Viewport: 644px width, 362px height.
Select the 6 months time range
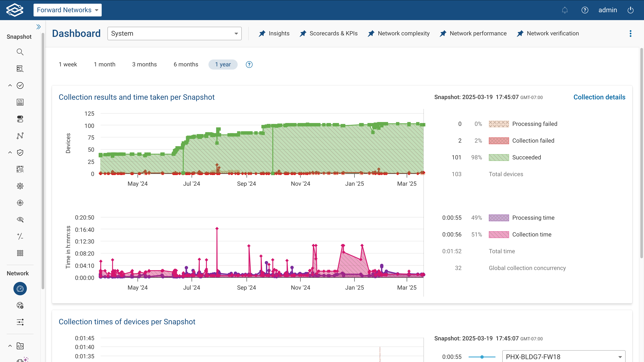click(186, 65)
